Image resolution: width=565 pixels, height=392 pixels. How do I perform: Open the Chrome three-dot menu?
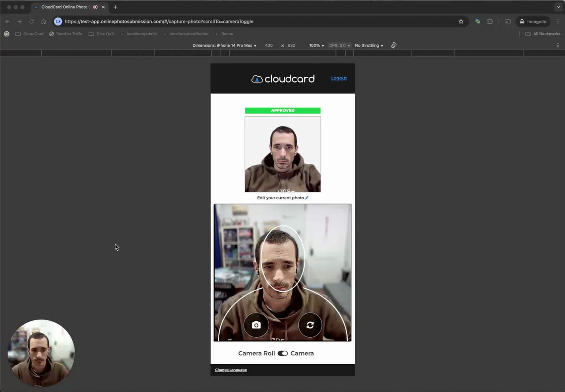point(558,21)
